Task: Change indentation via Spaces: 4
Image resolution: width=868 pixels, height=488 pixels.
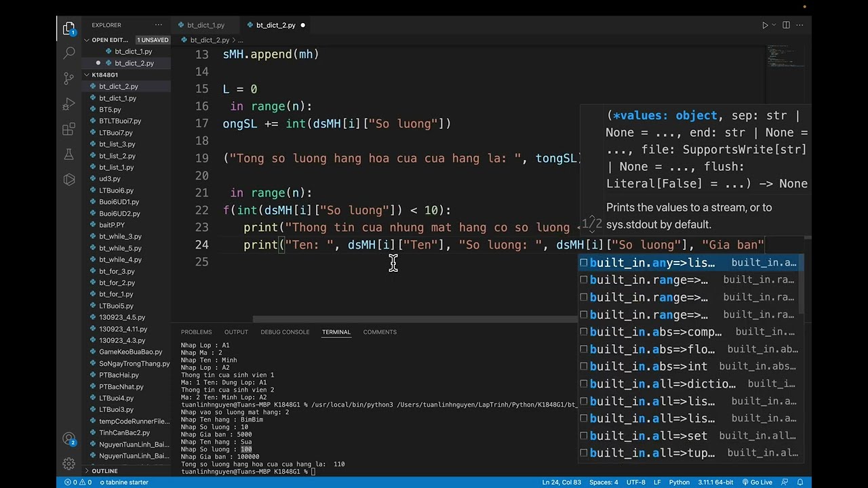Action: (x=604, y=483)
